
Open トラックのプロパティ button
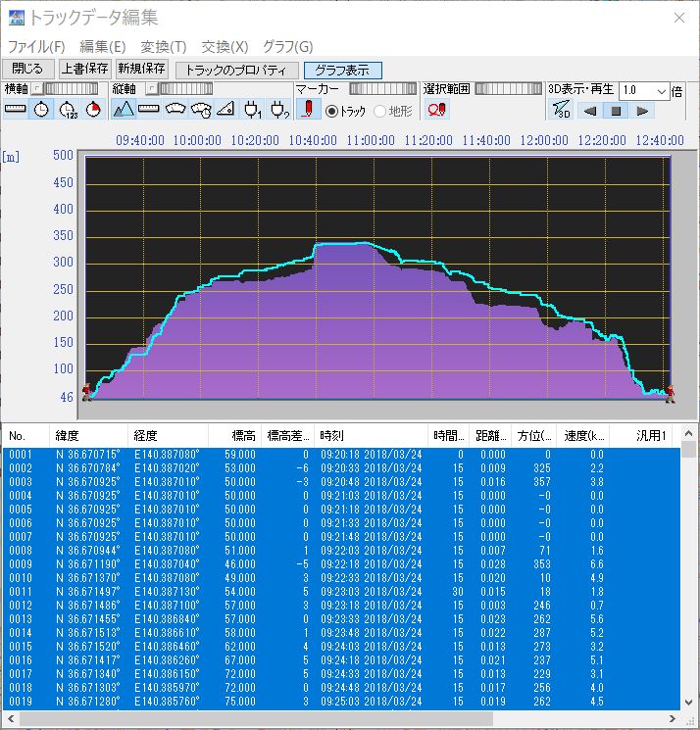point(236,71)
